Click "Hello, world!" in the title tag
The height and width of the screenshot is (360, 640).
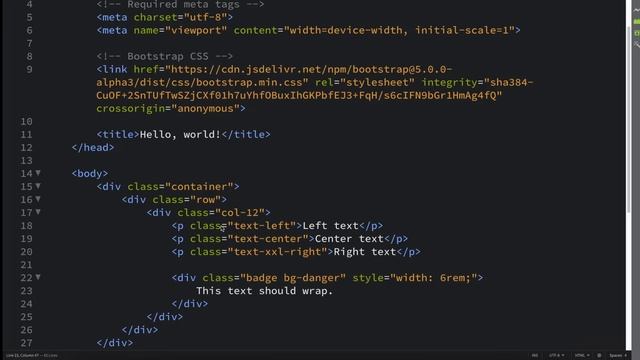tap(180, 135)
